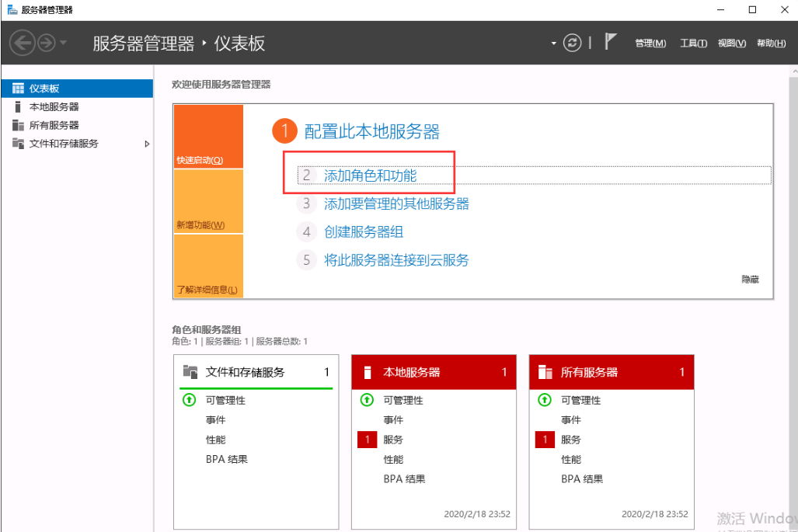The width and height of the screenshot is (798, 532).
Task: Click the back navigation arrow
Action: [22, 43]
